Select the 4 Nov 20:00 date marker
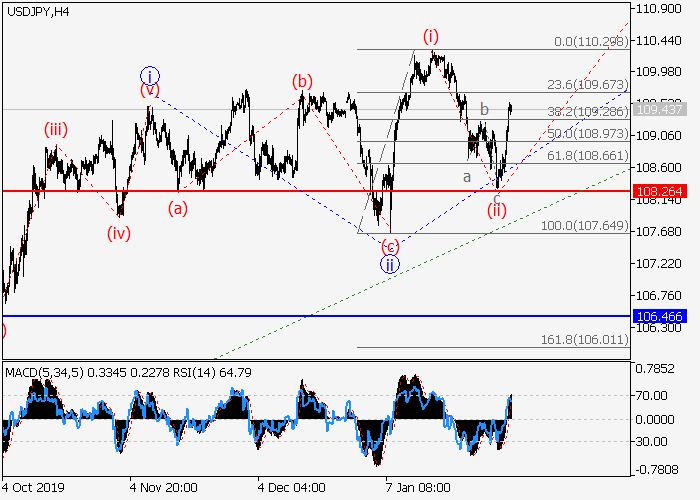Screen dimensions: 700x500 tap(162, 488)
